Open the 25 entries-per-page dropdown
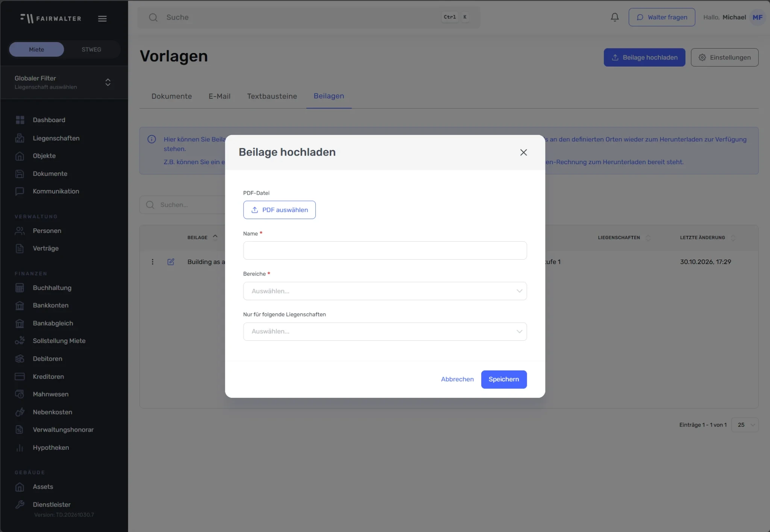This screenshot has width=770, height=532. click(744, 425)
